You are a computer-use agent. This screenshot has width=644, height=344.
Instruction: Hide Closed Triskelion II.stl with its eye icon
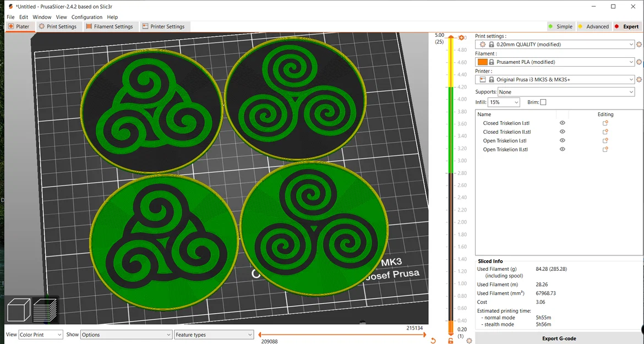(563, 132)
